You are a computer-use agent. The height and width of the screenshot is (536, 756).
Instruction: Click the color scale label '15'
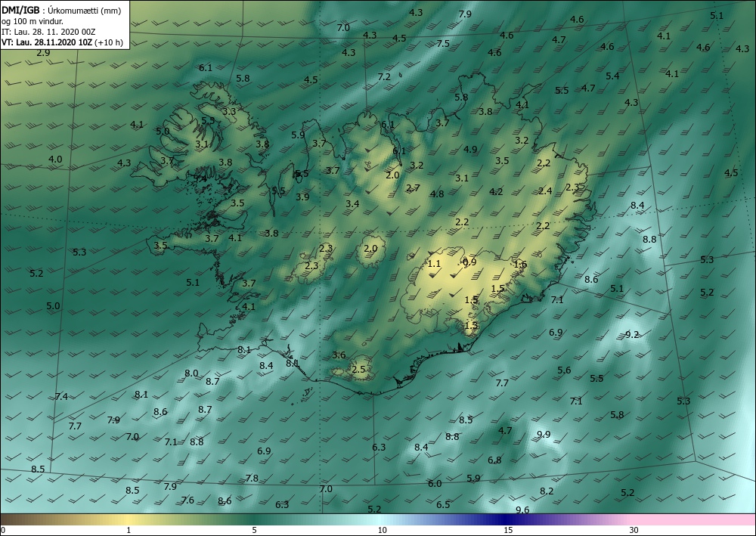[508, 531]
